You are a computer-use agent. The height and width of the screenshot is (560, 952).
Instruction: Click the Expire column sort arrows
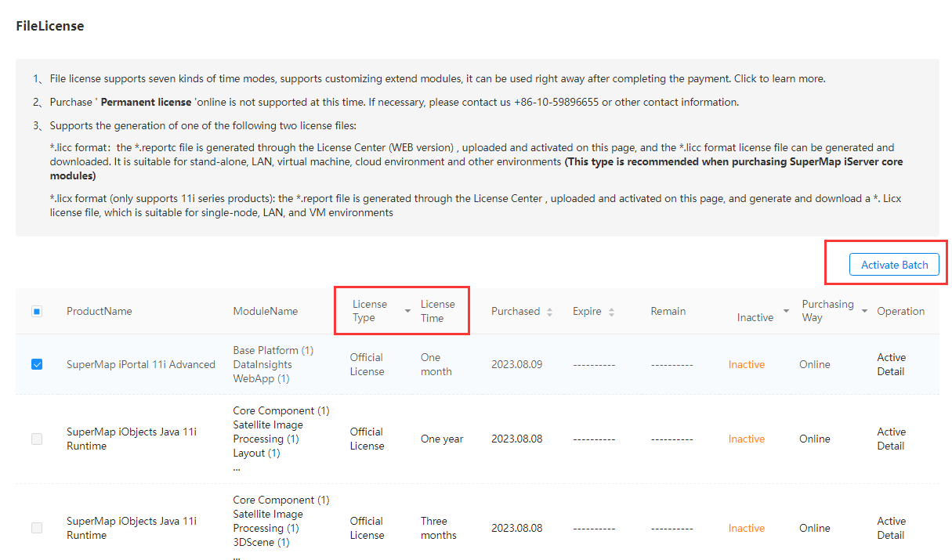click(611, 312)
